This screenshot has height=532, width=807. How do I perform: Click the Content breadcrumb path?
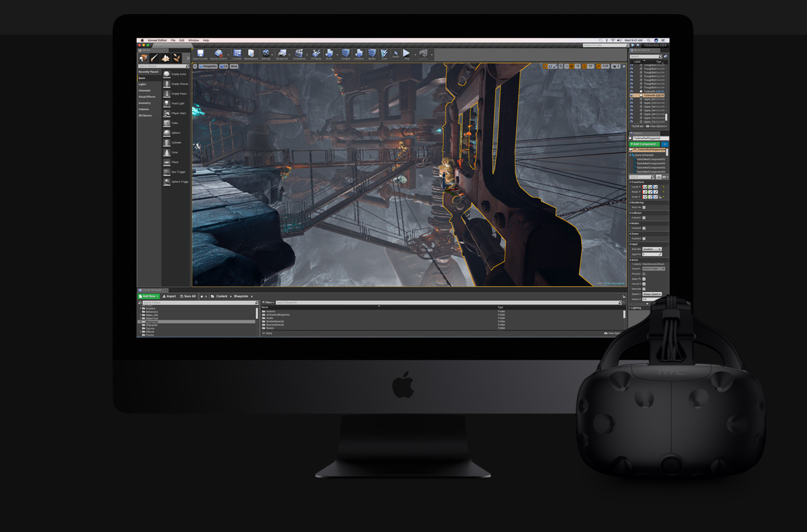[221, 296]
